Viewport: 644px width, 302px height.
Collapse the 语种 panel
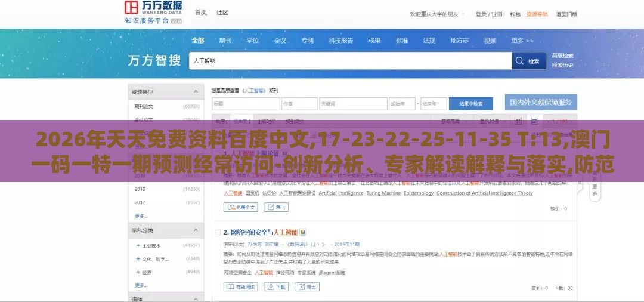click(196, 300)
